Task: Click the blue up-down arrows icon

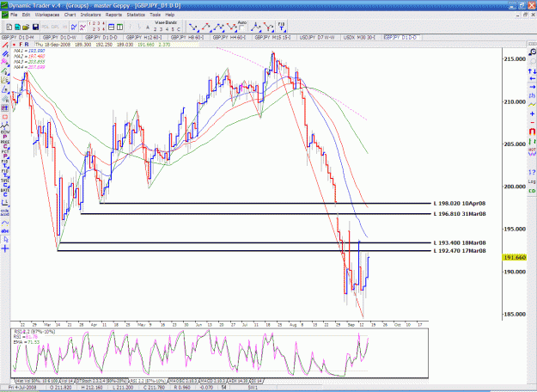Action: [x=532, y=71]
